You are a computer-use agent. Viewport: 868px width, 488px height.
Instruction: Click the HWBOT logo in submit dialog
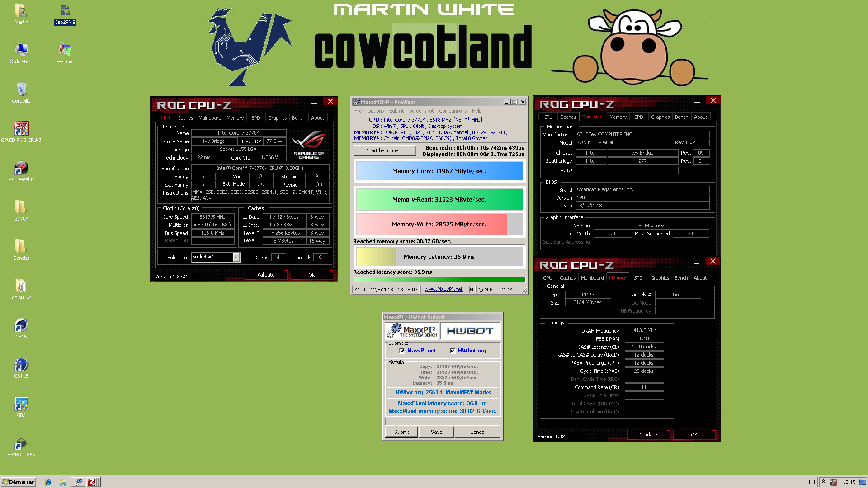pos(470,331)
